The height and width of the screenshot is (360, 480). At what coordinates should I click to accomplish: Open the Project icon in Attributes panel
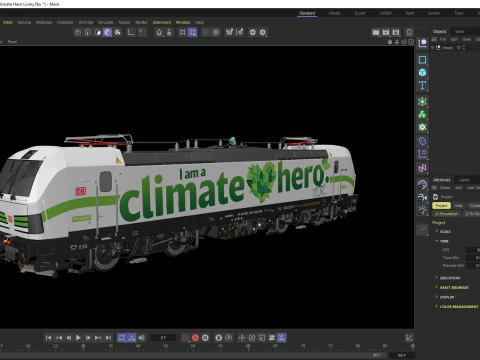435,197
